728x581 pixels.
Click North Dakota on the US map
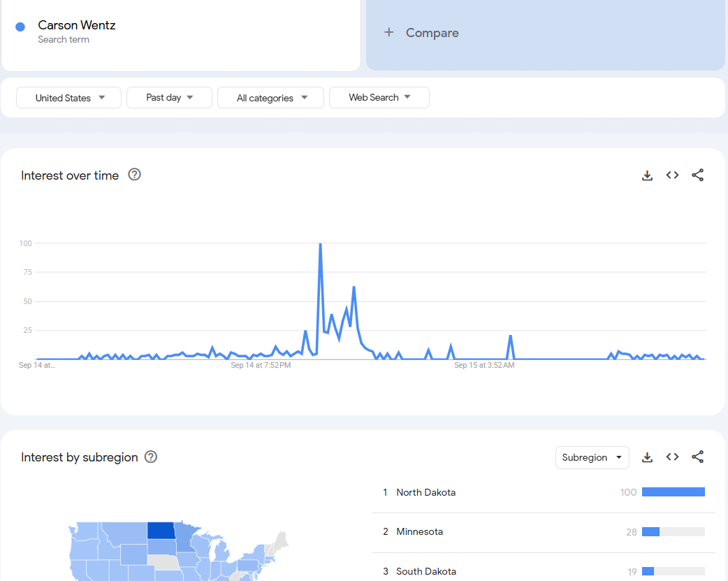point(161,531)
